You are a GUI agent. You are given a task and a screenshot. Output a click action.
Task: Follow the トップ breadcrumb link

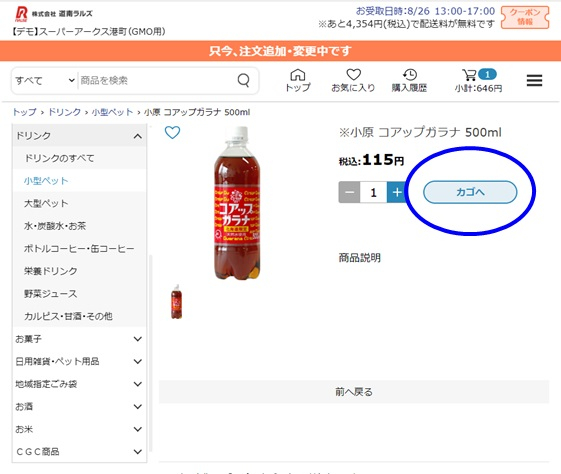[x=25, y=112]
